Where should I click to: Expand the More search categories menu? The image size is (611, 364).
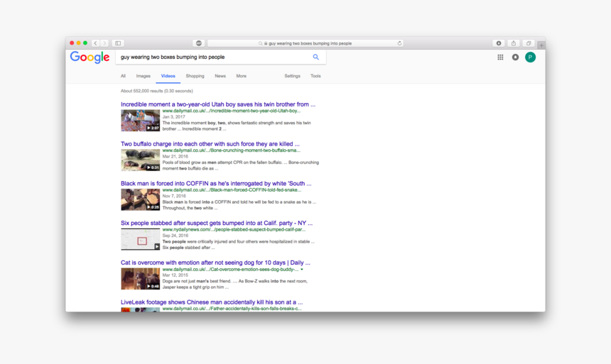click(241, 76)
